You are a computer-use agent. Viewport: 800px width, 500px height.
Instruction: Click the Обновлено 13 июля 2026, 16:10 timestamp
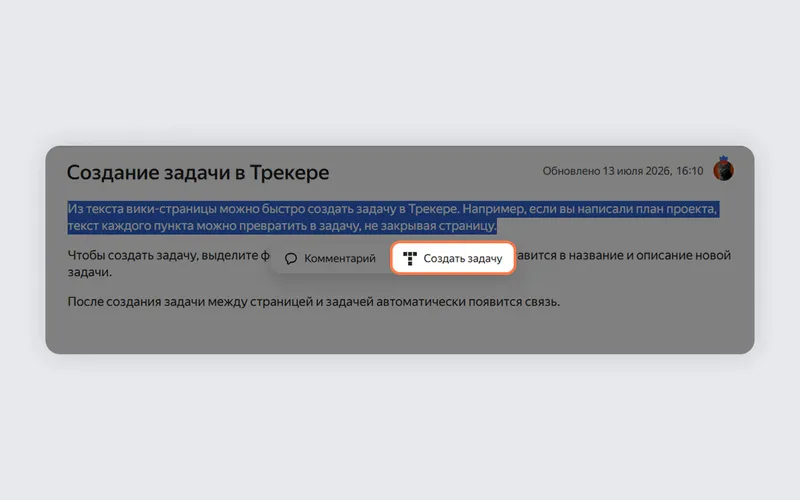[x=622, y=171]
